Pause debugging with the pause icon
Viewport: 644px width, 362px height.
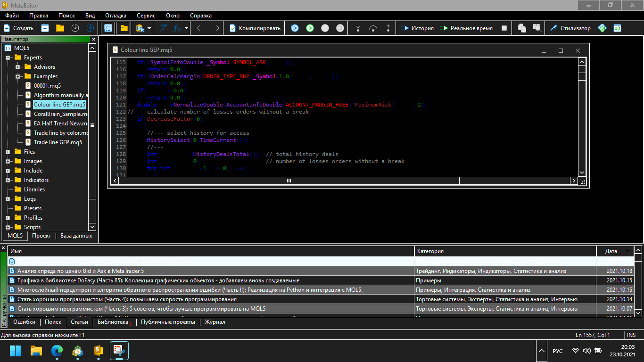tap(325, 28)
